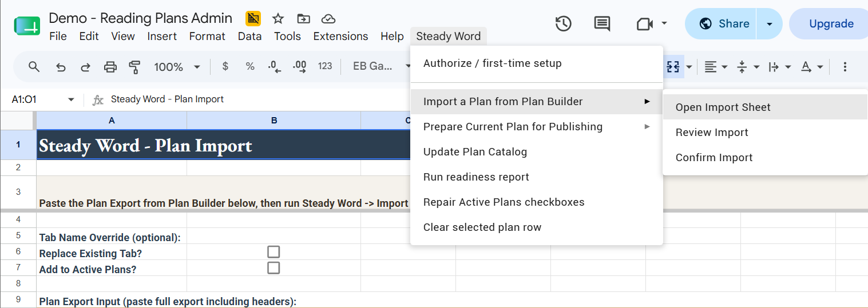This screenshot has width=868, height=308.
Task: Redo the last action
Action: [x=85, y=67]
